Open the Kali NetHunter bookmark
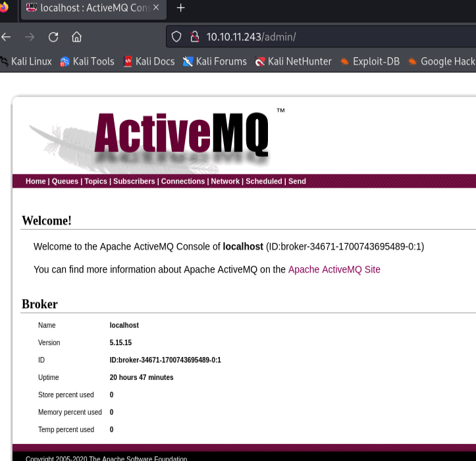This screenshot has width=476, height=461. coord(293,62)
